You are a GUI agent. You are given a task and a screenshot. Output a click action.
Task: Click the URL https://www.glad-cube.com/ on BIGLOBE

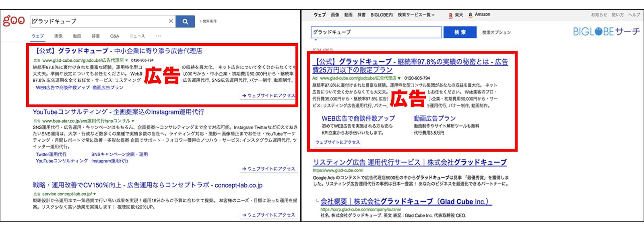click(x=338, y=171)
